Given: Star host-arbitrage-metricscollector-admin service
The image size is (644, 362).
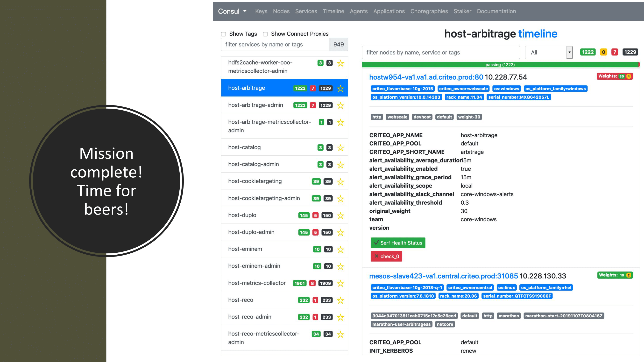Looking at the screenshot, I should pyautogui.click(x=340, y=122).
